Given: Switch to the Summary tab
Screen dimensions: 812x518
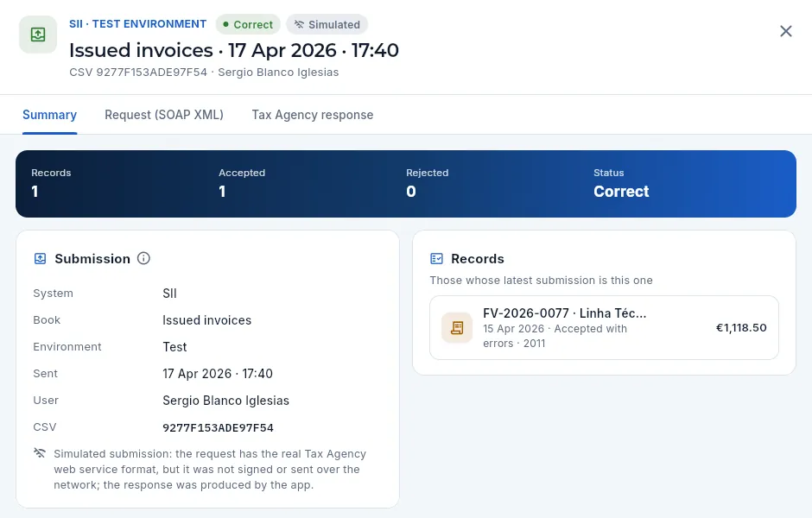Looking at the screenshot, I should pos(50,115).
